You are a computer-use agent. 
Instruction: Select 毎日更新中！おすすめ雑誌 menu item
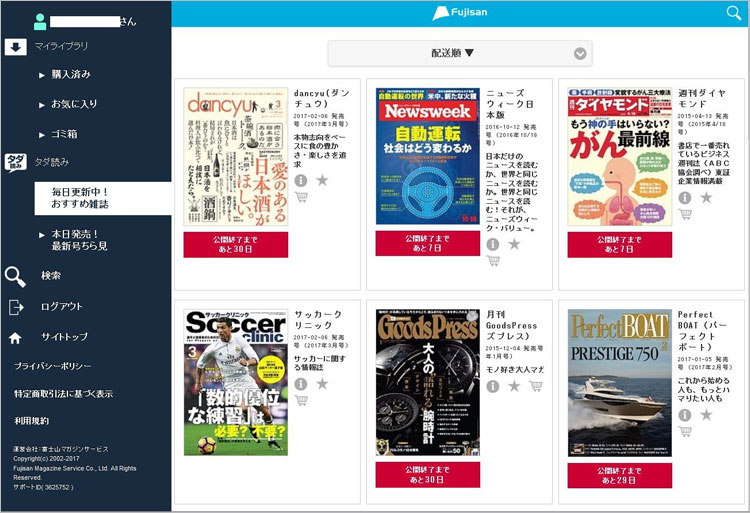[103, 198]
